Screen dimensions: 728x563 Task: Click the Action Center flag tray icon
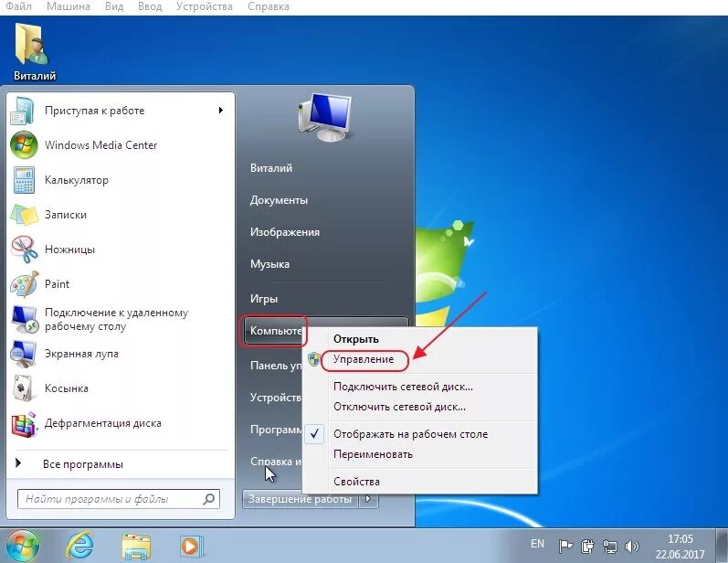click(x=565, y=547)
